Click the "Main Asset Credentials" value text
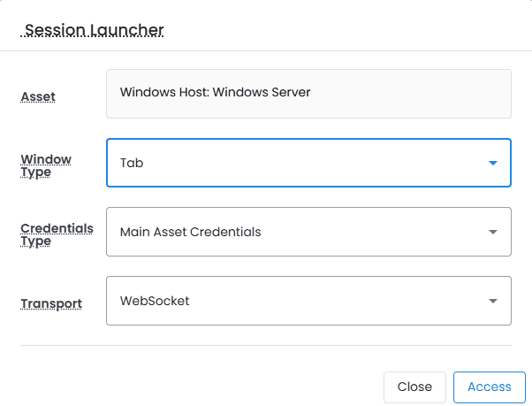This screenshot has height=406, width=532. pyautogui.click(x=190, y=232)
